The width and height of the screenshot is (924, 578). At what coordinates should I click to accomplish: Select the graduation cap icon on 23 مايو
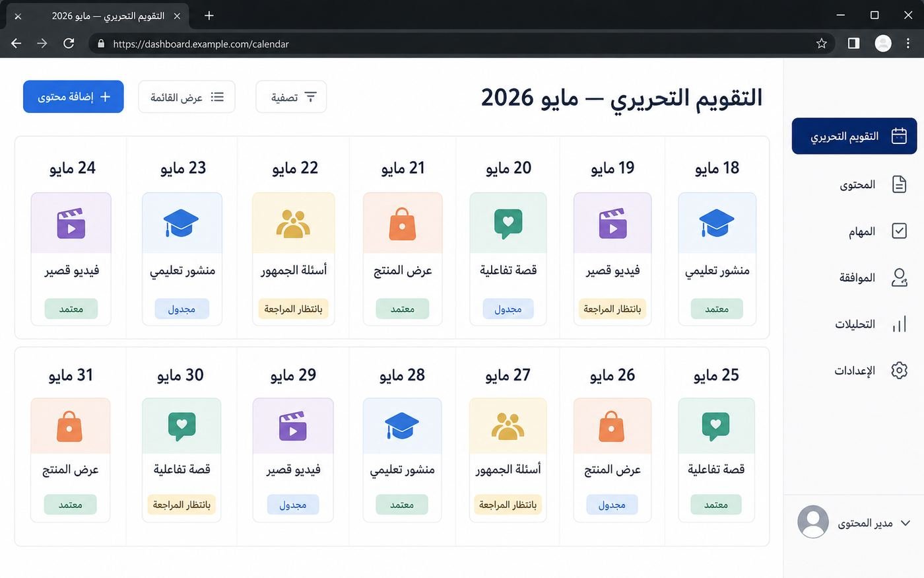click(181, 223)
